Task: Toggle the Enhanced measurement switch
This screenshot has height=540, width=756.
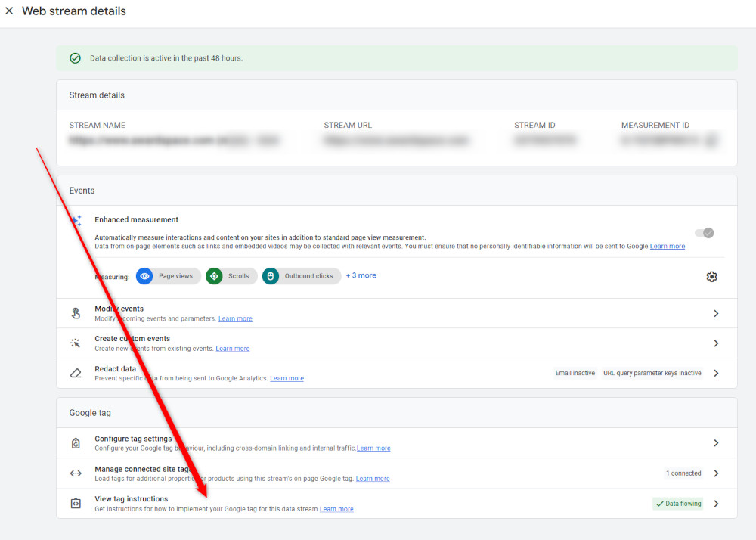Action: (x=704, y=233)
